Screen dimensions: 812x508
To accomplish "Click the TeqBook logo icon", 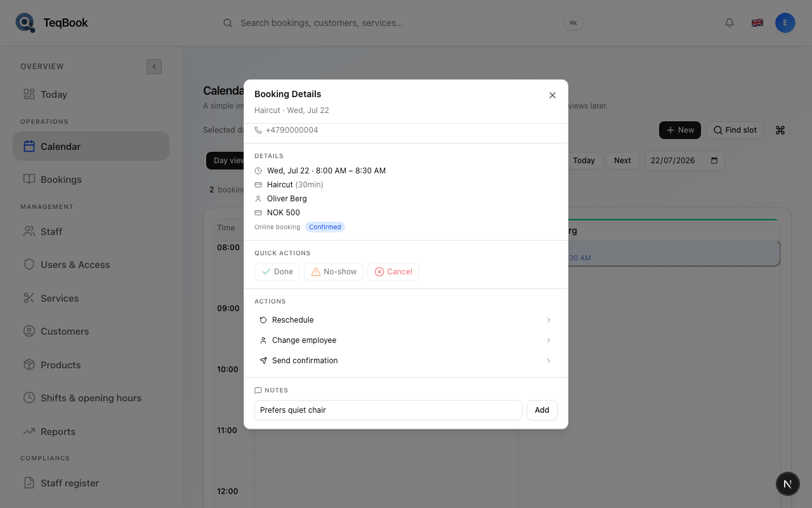I will pos(25,23).
